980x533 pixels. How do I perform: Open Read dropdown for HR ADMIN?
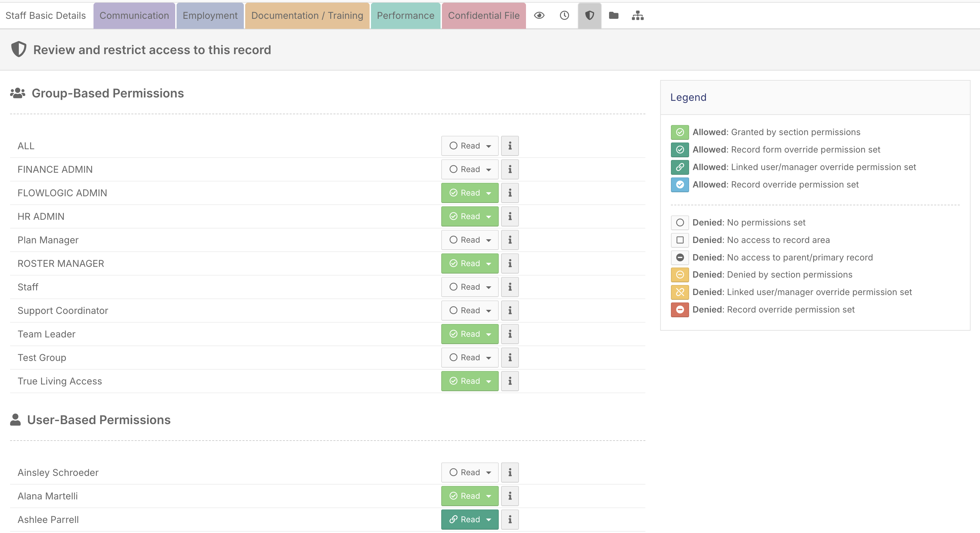[x=470, y=216]
